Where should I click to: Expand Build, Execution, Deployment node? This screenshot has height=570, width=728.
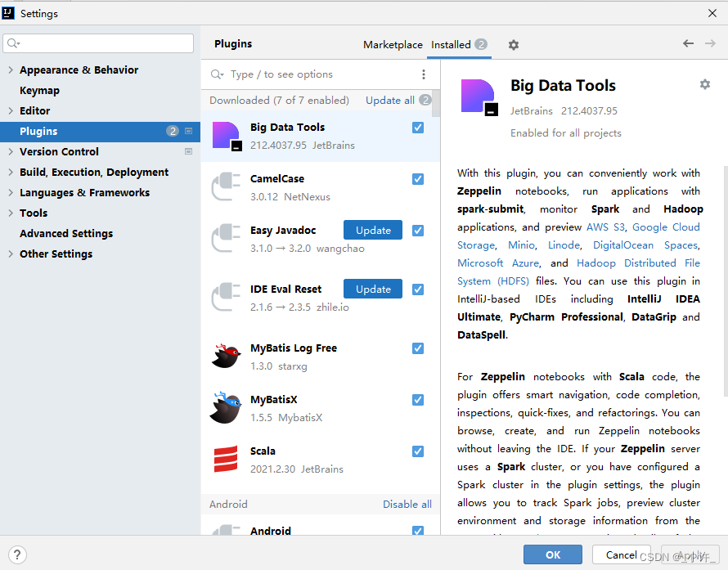click(x=10, y=173)
